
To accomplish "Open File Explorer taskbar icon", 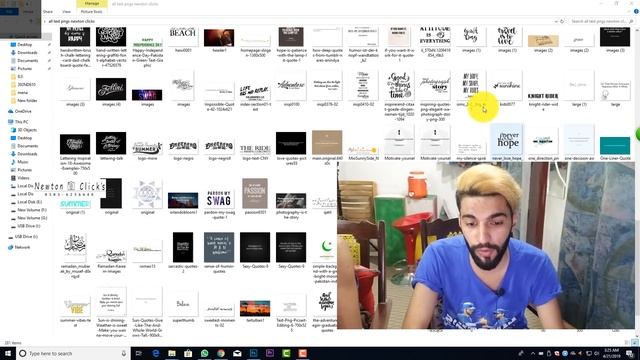I will point(172,353).
